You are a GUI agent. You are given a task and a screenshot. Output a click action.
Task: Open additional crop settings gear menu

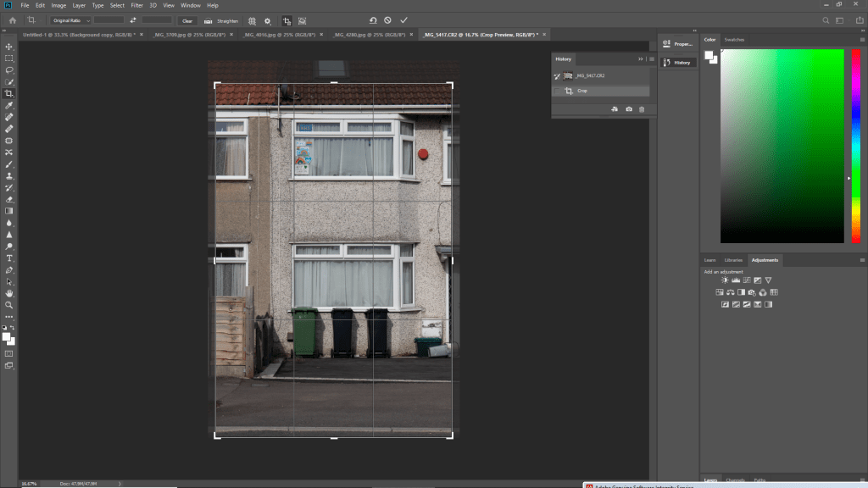(x=268, y=20)
